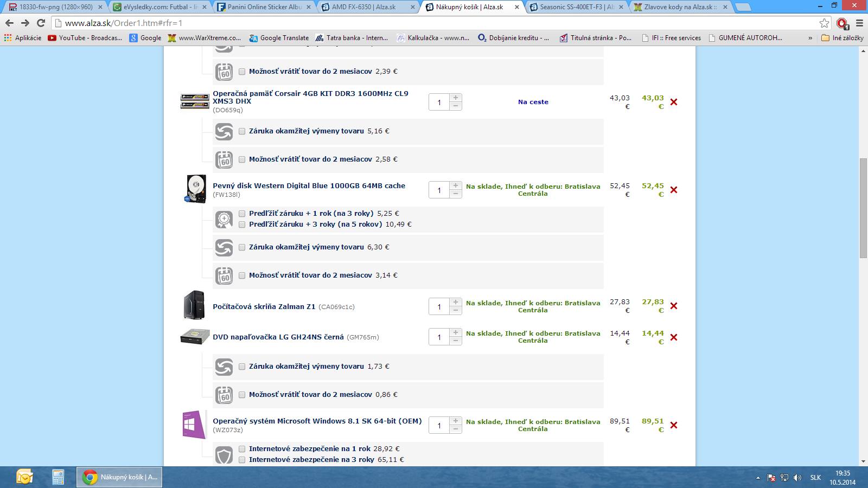Viewport: 868px width, 488px height.
Task: Switch to the Seasonic SS-400ET-F3 tab
Action: pos(577,7)
